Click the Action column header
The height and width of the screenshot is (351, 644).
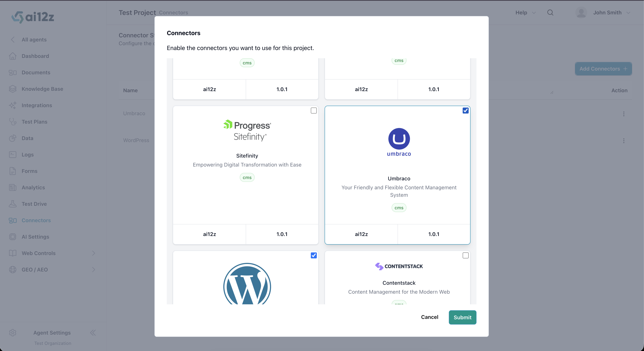[619, 90]
